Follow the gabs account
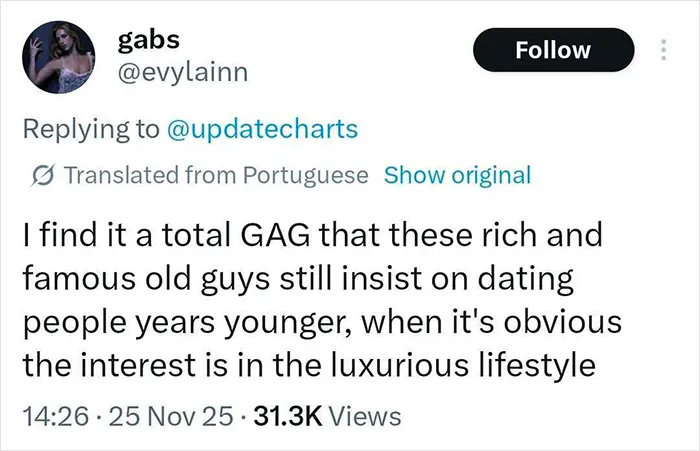This screenshot has height=451, width=700. point(553,50)
